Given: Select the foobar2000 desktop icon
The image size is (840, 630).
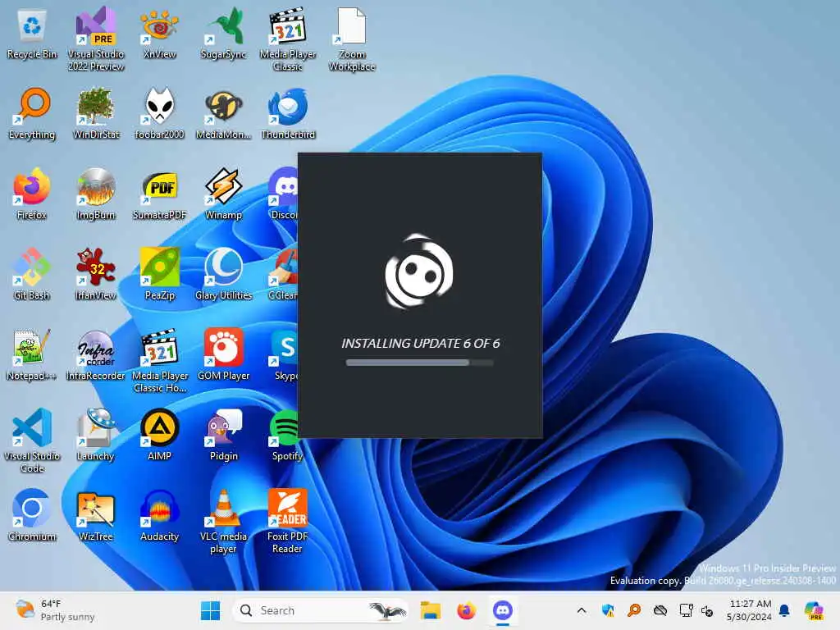Looking at the screenshot, I should (x=159, y=113).
